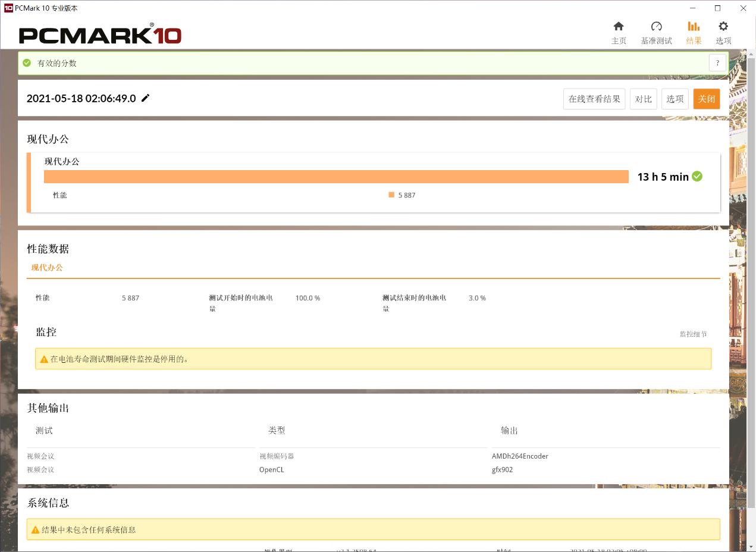Click the green check beside 13 h 5 min

point(697,176)
